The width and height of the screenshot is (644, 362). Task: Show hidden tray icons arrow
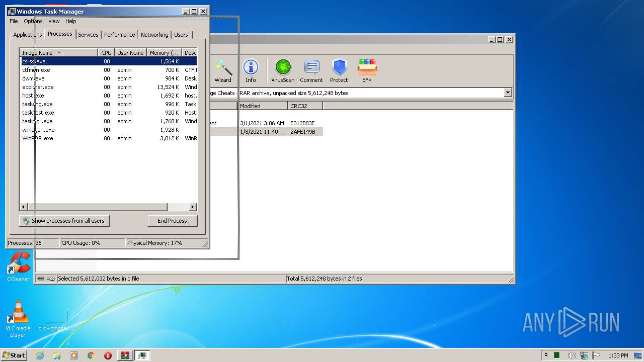tap(546, 355)
